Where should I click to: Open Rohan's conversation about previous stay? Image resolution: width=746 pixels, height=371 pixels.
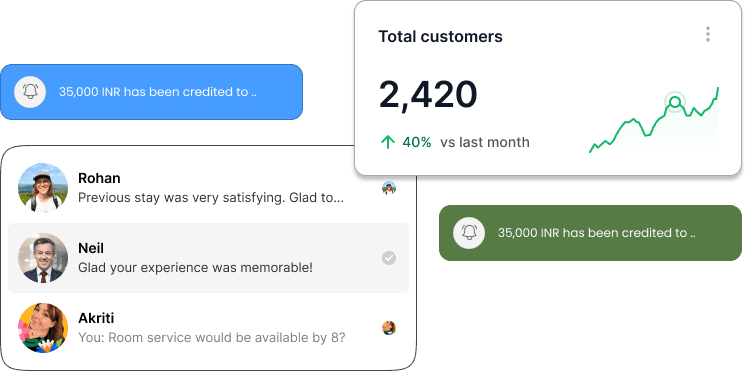208,188
